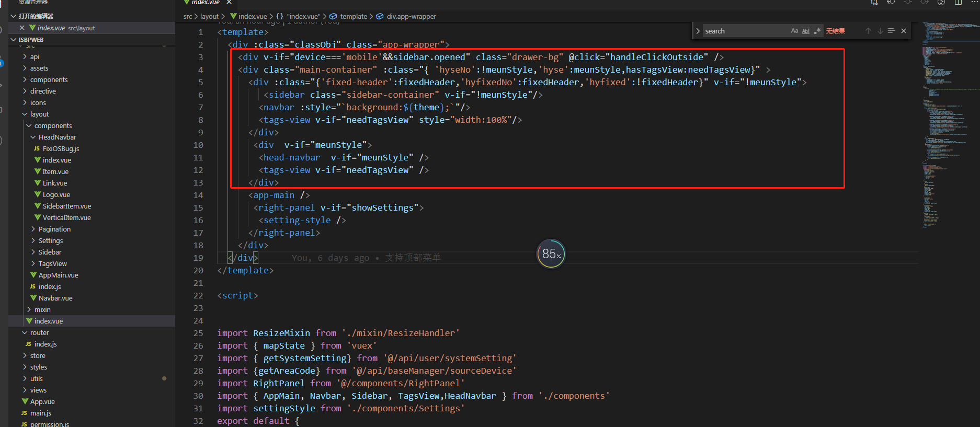Click the floating 85% circle widget
980x427 pixels.
(551, 253)
